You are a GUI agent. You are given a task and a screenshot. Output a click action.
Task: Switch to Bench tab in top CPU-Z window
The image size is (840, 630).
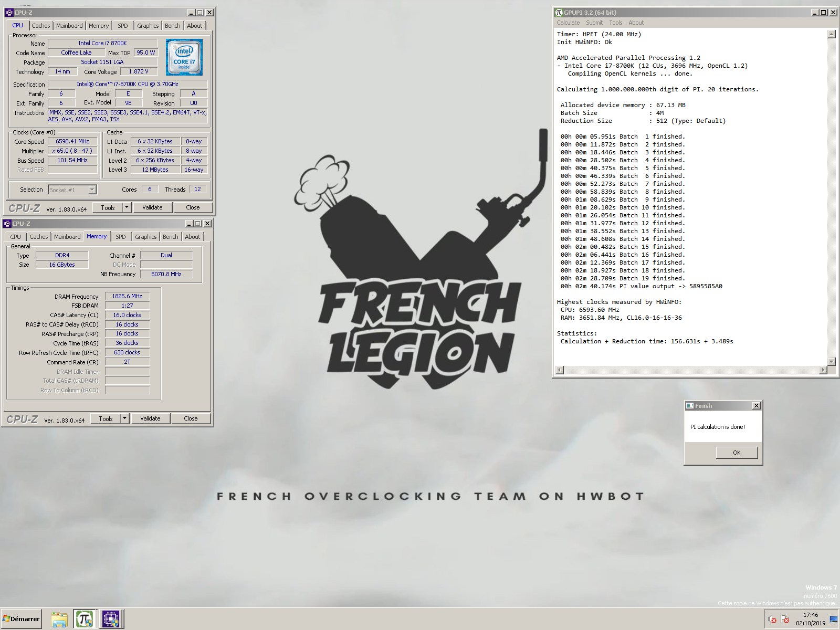tap(172, 26)
